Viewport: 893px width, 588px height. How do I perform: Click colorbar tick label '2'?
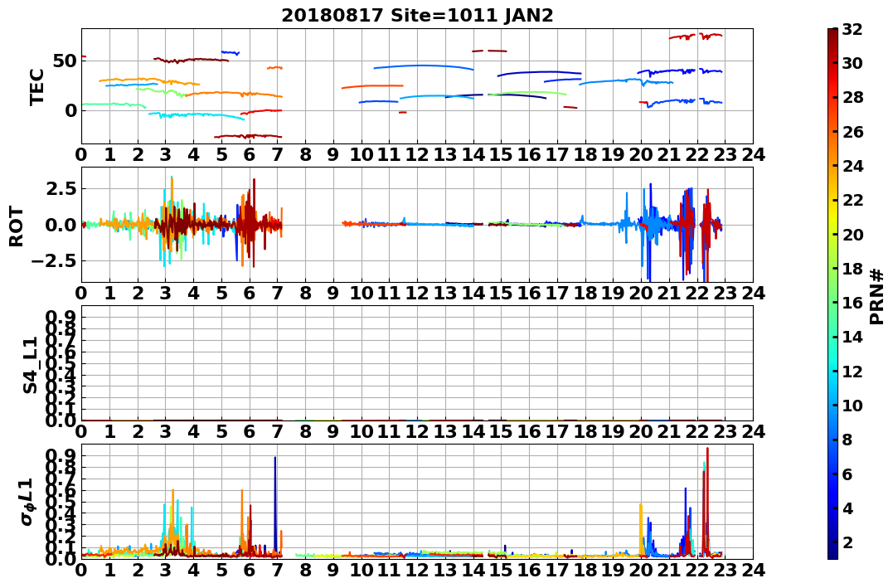(847, 542)
